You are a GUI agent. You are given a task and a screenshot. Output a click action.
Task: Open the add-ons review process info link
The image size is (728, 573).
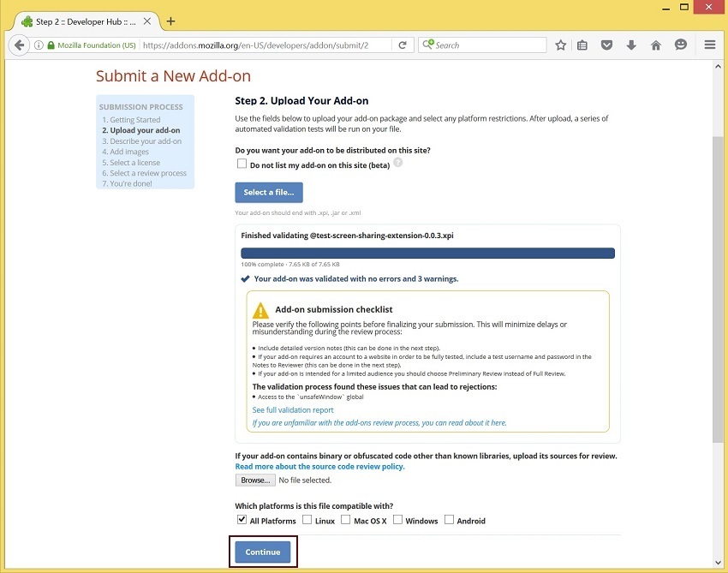pyautogui.click(x=379, y=423)
